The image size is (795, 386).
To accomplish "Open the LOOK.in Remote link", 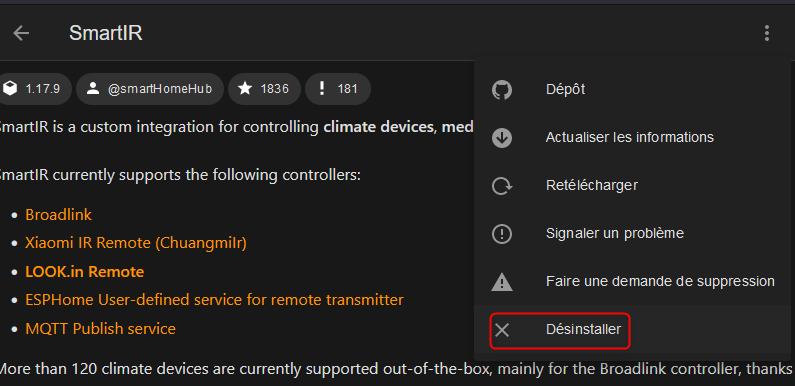I will tap(85, 272).
